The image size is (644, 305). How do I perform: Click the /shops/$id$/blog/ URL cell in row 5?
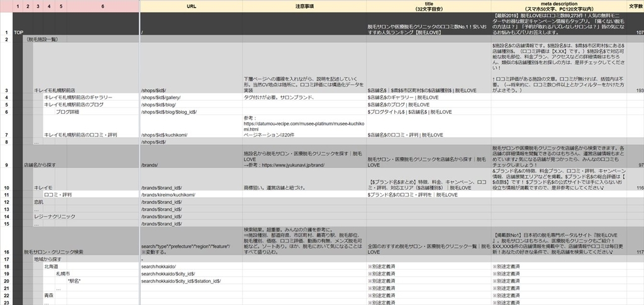(x=191, y=104)
